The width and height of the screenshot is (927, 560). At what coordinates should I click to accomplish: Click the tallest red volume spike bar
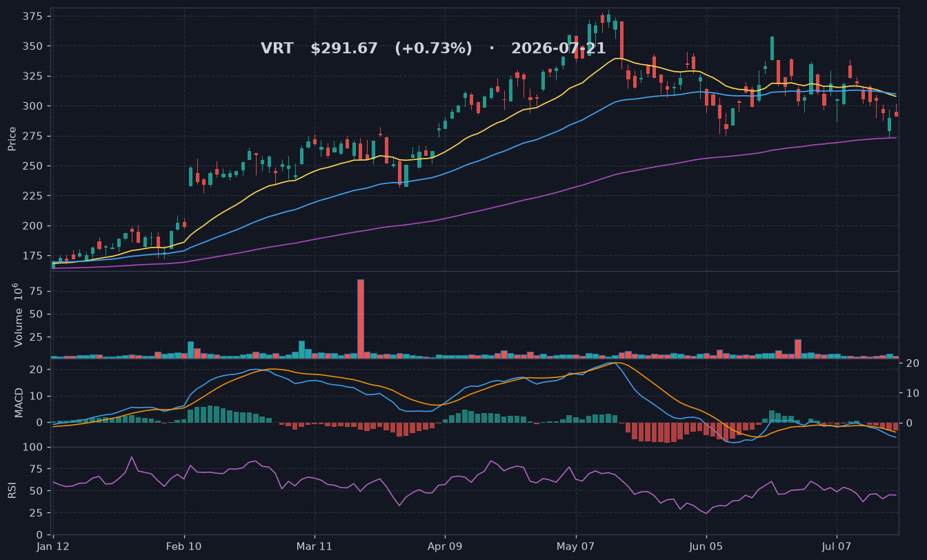coord(361,319)
